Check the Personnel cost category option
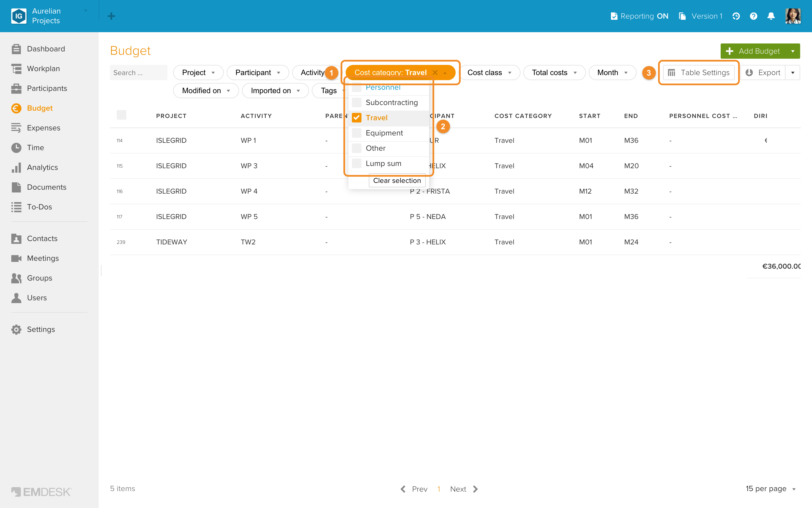The image size is (812, 508). point(357,87)
